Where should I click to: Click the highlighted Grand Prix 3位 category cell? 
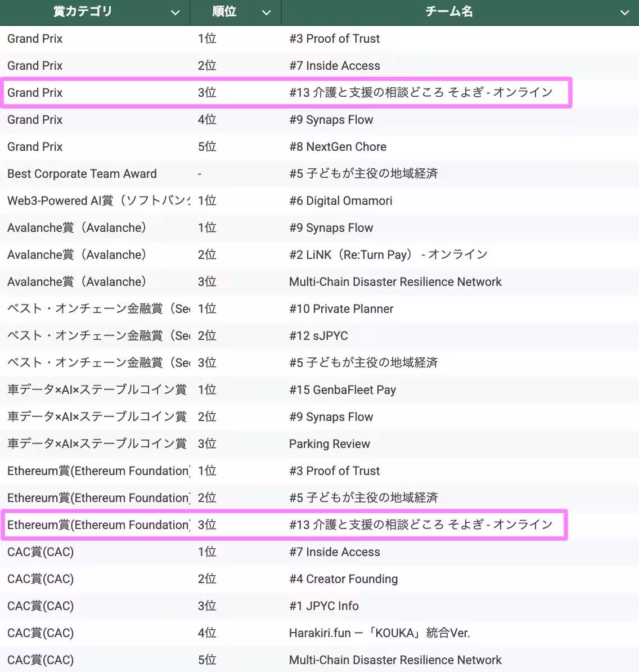coord(35,93)
